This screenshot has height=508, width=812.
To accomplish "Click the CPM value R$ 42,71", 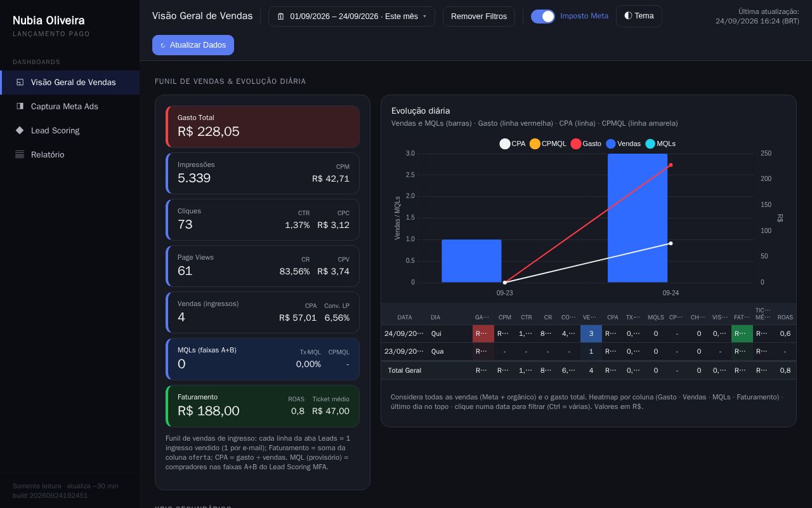I will click(x=331, y=178).
